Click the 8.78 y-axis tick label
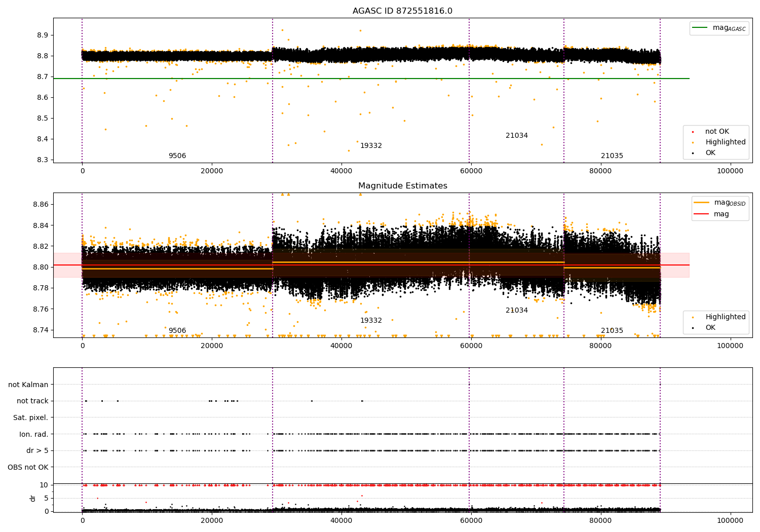Image resolution: width=760 pixels, height=532 pixels. (x=41, y=288)
